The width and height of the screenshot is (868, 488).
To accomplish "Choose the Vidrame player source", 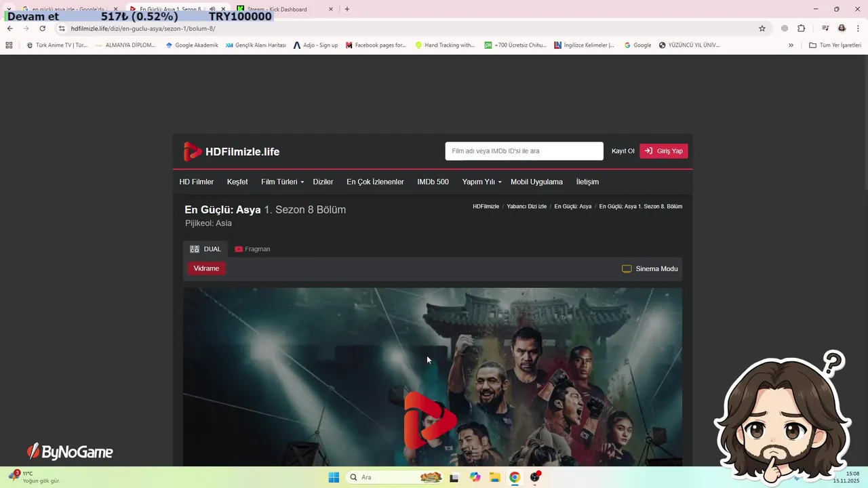I will (206, 268).
